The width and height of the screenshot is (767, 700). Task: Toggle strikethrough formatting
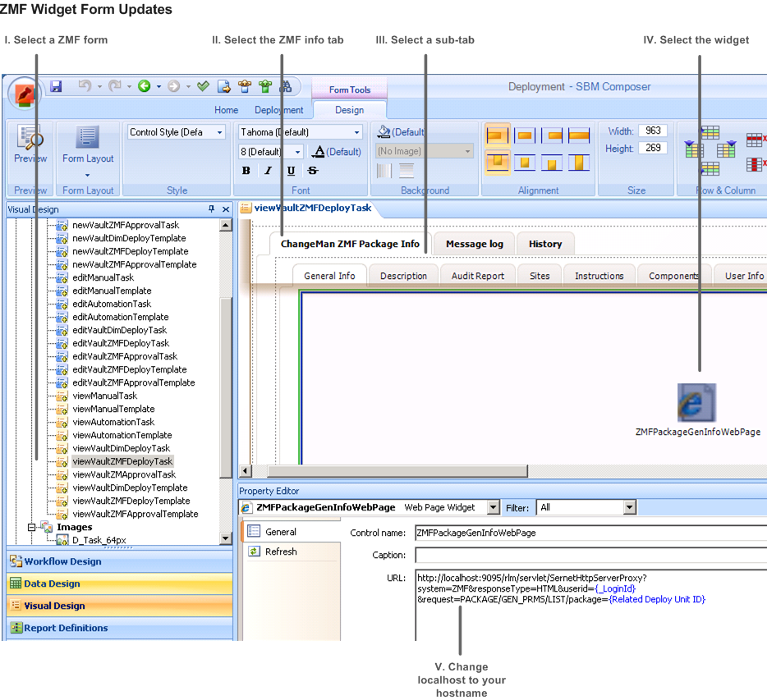(x=313, y=171)
